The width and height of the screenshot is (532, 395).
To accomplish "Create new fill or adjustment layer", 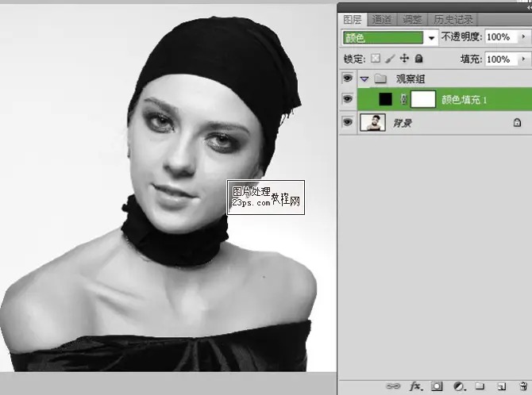I will coord(458,386).
